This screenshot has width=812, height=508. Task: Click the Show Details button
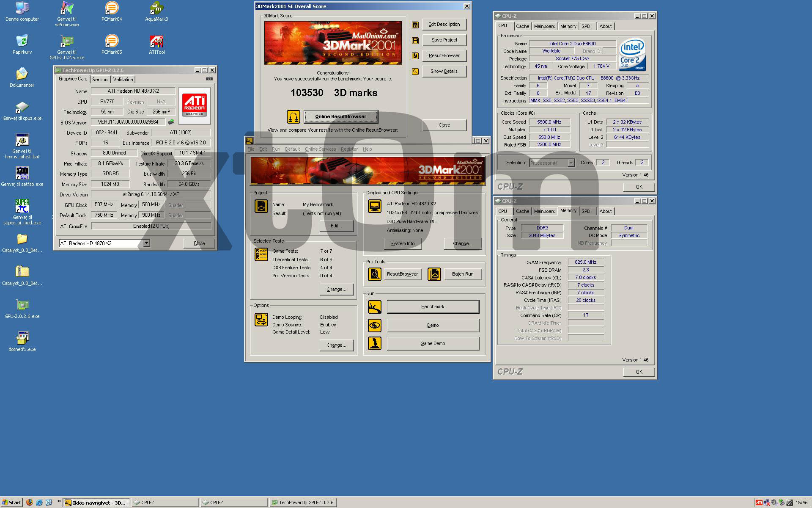click(x=444, y=71)
